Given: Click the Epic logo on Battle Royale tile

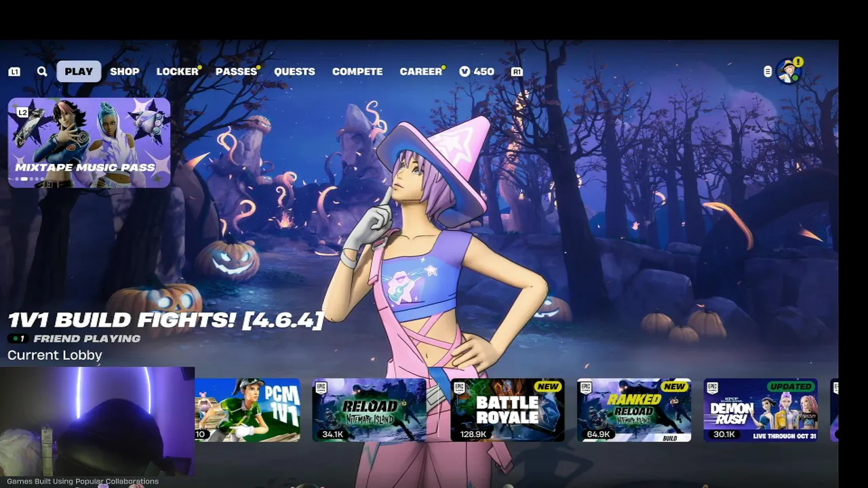Looking at the screenshot, I should point(459,388).
